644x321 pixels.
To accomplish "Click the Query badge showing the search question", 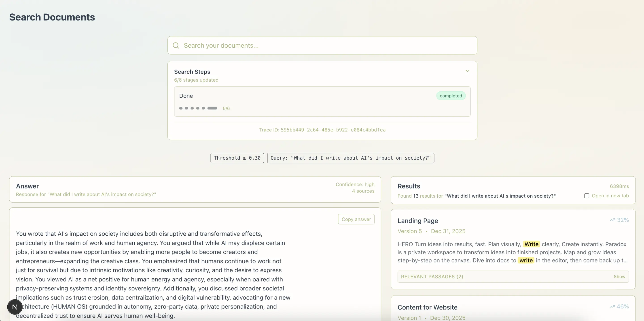I will pyautogui.click(x=351, y=158).
